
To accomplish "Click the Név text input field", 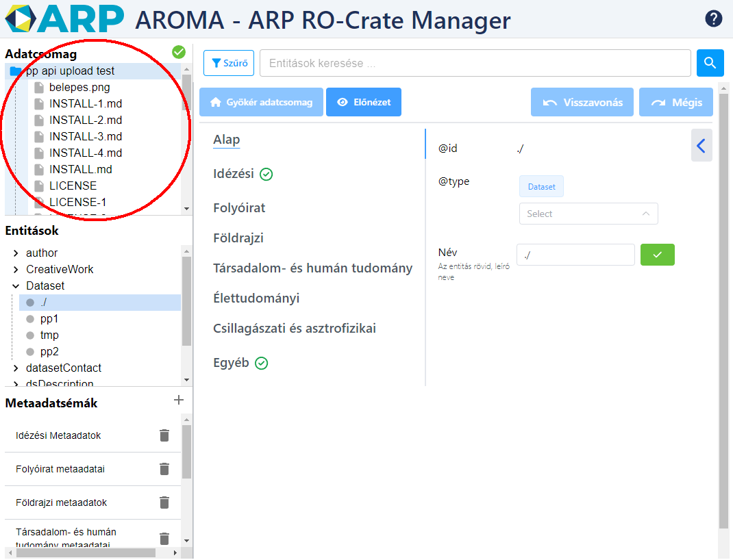I will coord(575,255).
